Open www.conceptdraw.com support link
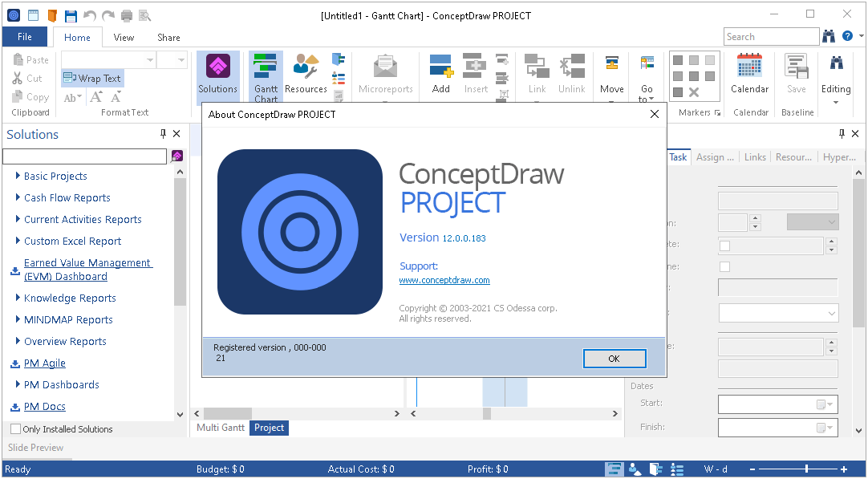 444,280
